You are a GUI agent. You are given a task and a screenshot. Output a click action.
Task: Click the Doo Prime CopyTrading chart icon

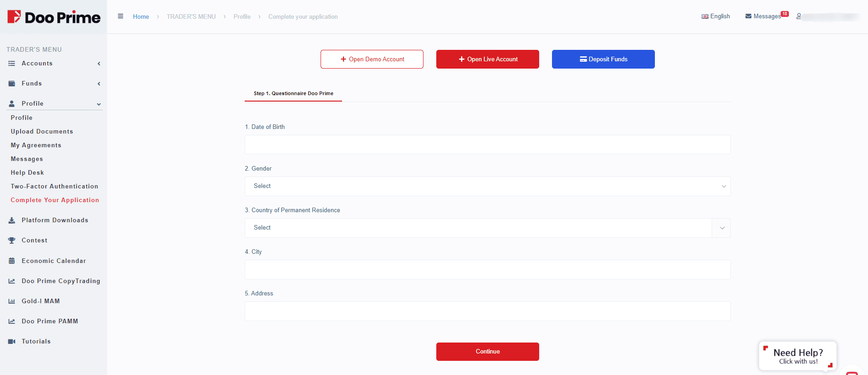click(x=12, y=281)
